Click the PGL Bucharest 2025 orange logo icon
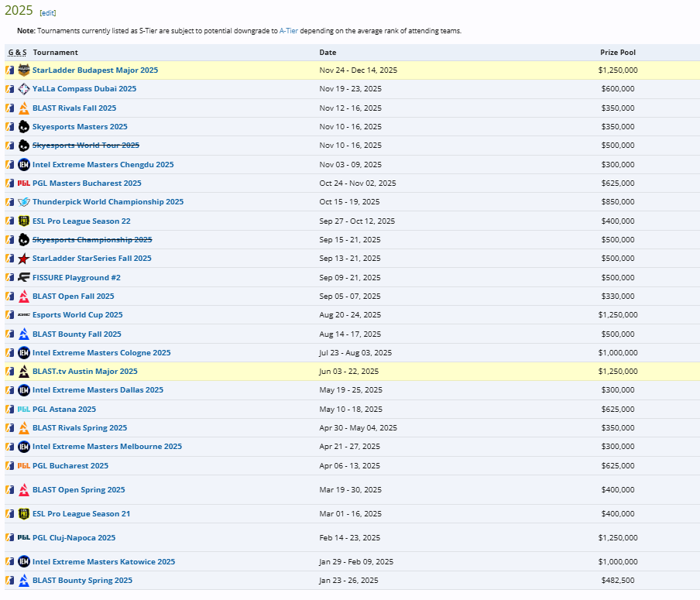 (x=24, y=465)
